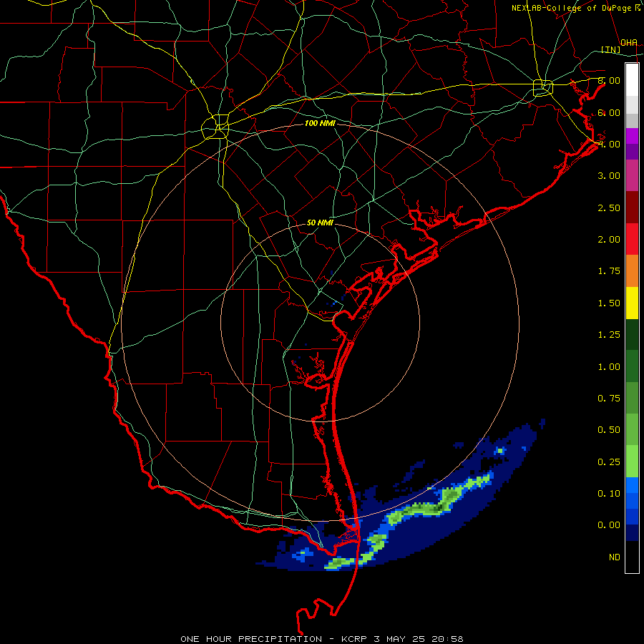Click the 100 NMI range ring label
This screenshot has height=644, width=644.
[x=320, y=123]
